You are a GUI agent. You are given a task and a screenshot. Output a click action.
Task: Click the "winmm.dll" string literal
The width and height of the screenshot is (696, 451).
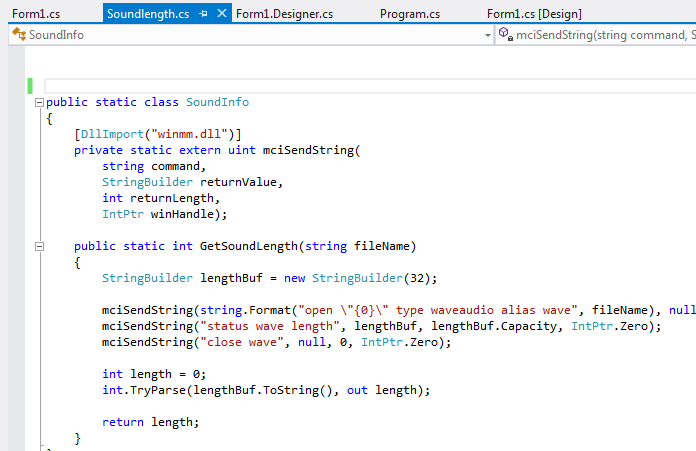[x=193, y=134]
